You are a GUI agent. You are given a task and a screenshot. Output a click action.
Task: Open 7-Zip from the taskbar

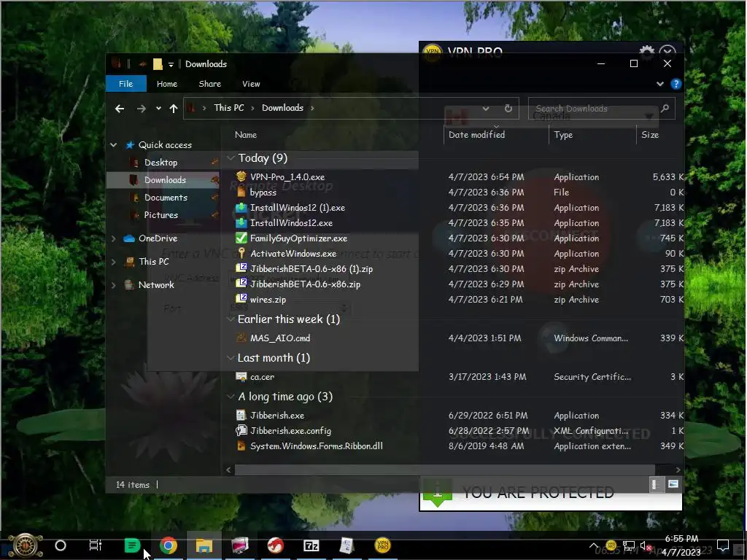311,545
